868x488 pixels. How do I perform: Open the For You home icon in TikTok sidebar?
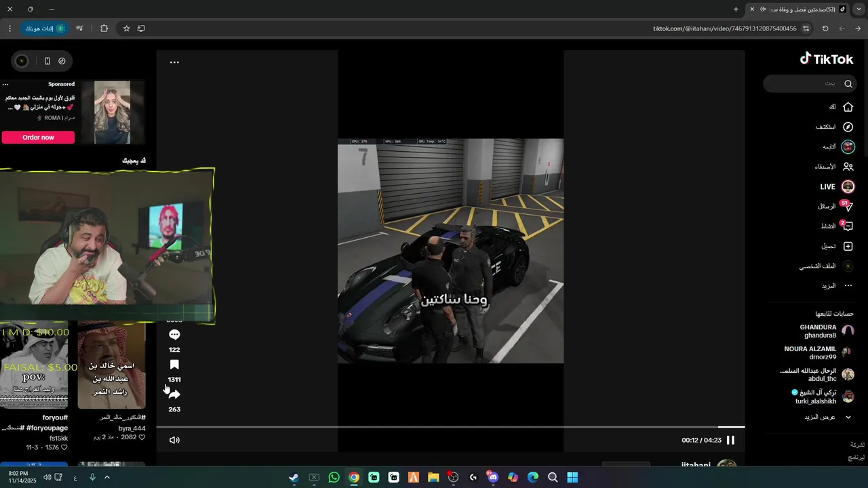tap(848, 107)
